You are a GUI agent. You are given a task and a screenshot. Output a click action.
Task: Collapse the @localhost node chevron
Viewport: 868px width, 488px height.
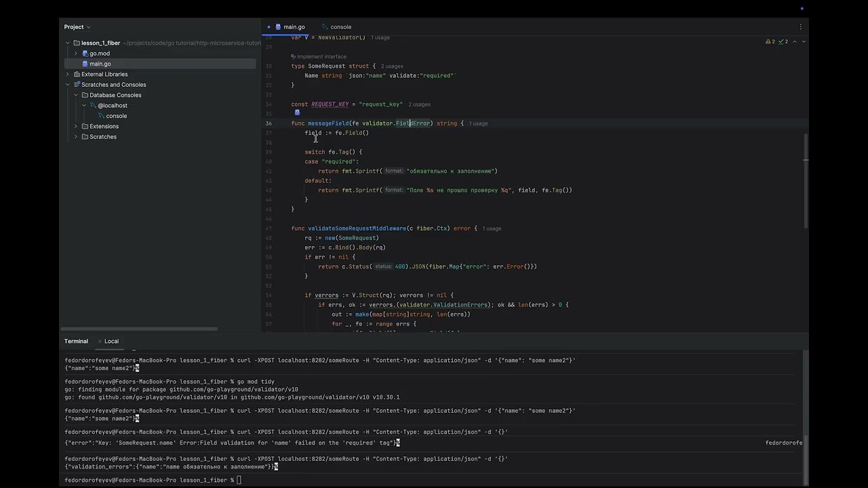(x=84, y=106)
